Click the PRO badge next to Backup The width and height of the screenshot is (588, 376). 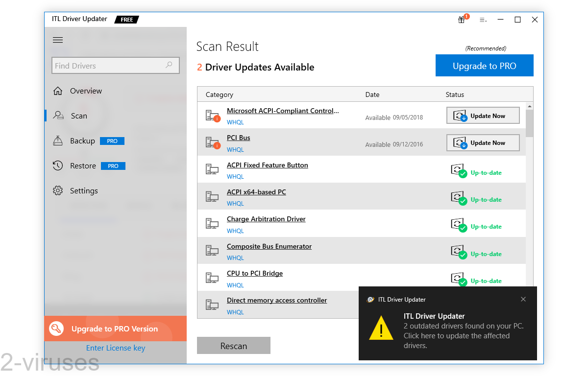click(x=112, y=141)
